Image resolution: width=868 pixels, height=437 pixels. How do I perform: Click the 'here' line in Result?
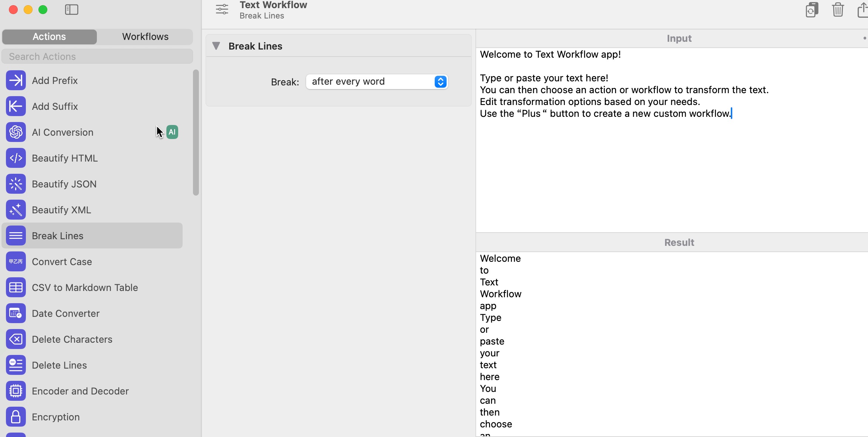click(x=490, y=377)
